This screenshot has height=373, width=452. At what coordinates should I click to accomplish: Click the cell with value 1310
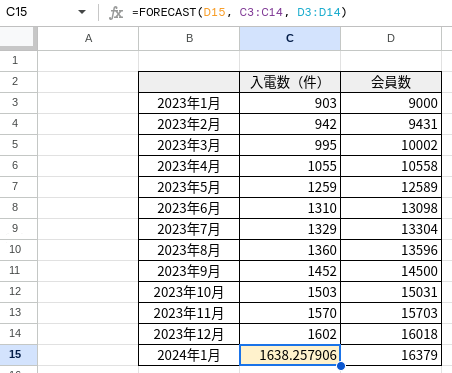pos(290,208)
